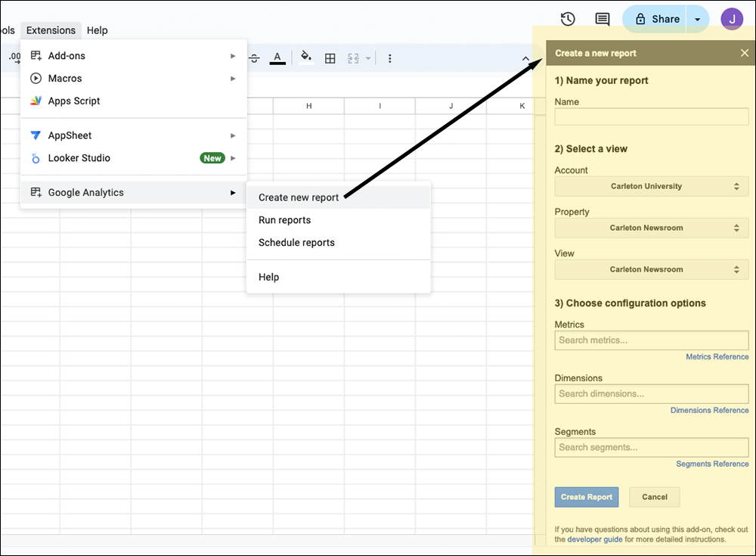Open the Metrics Reference link
This screenshot has height=556, width=756.
(717, 356)
